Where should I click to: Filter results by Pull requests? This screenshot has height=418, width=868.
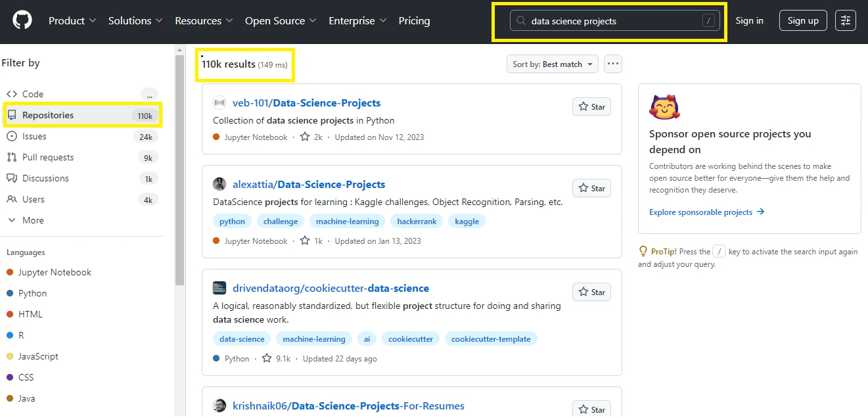point(82,157)
